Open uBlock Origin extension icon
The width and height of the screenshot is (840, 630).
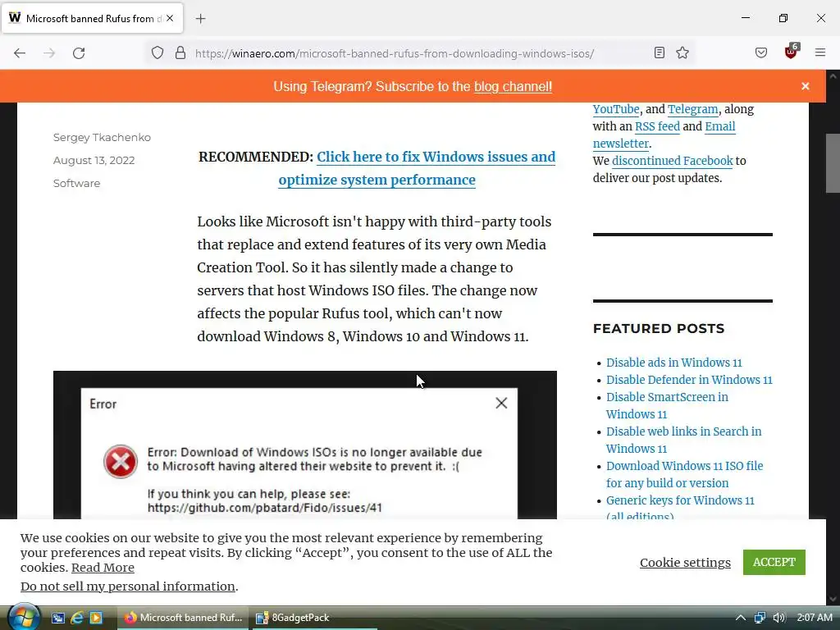(x=791, y=52)
